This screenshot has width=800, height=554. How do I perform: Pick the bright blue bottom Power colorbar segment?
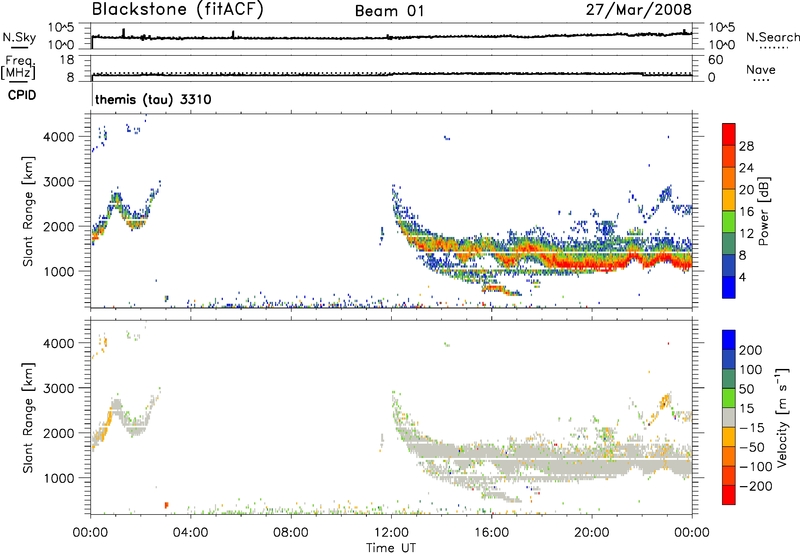[729, 287]
